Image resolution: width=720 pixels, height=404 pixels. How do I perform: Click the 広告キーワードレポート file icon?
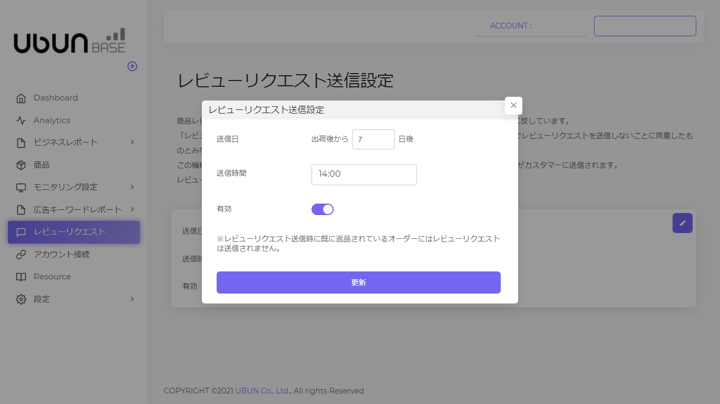[x=21, y=210]
